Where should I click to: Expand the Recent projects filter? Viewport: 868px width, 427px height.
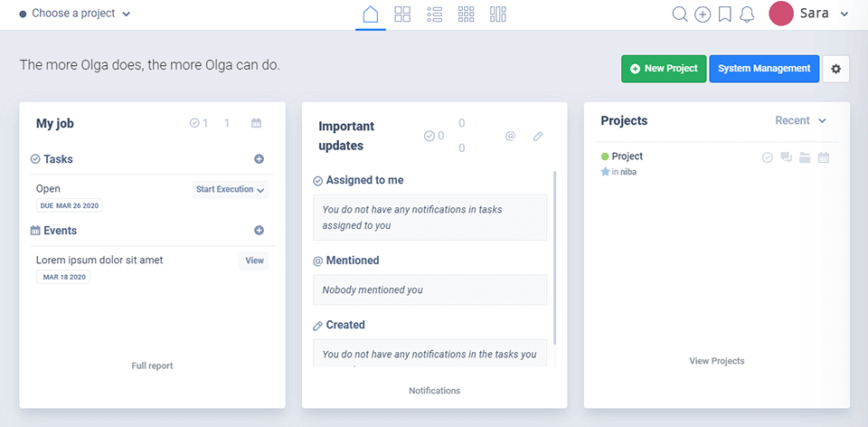click(x=800, y=120)
